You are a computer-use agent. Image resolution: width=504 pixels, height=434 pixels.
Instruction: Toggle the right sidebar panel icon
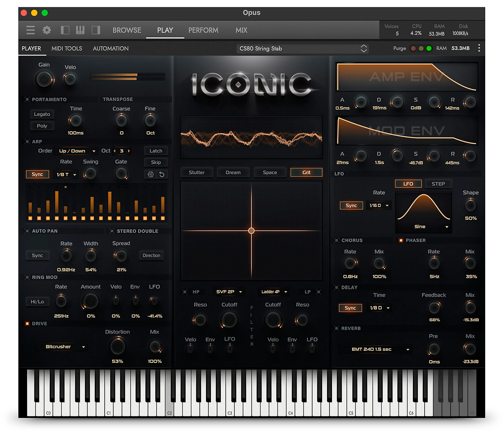pyautogui.click(x=96, y=30)
